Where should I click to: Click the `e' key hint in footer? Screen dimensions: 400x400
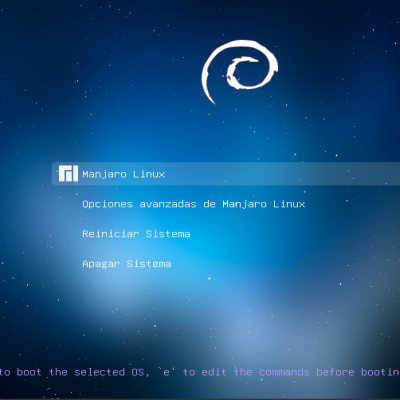pos(166,372)
